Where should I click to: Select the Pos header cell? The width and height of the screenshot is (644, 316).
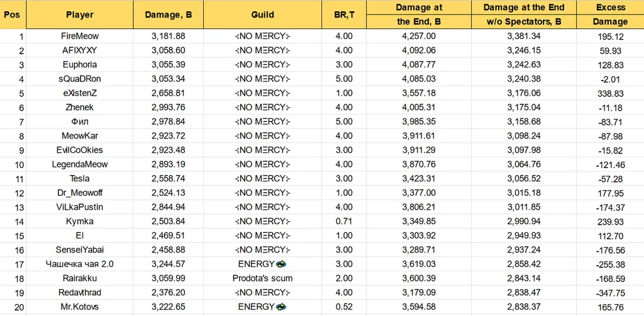(x=13, y=15)
